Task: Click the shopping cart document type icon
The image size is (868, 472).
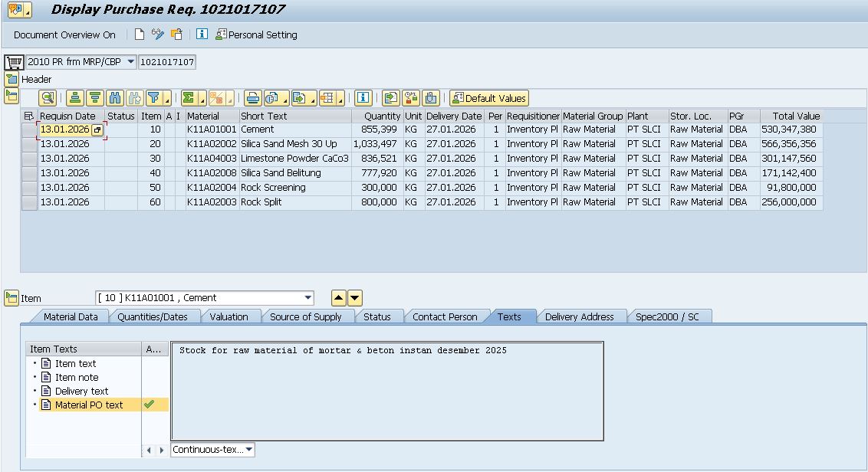Action: [13, 62]
